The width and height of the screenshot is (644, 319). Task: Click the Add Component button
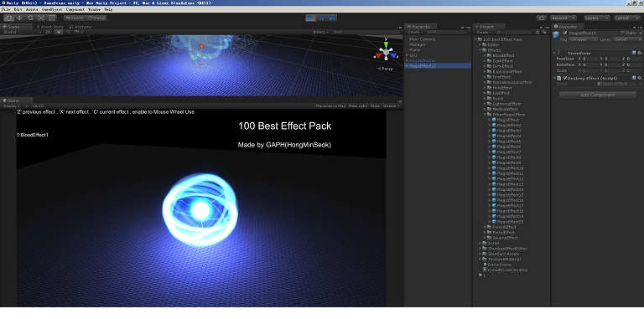tap(598, 95)
